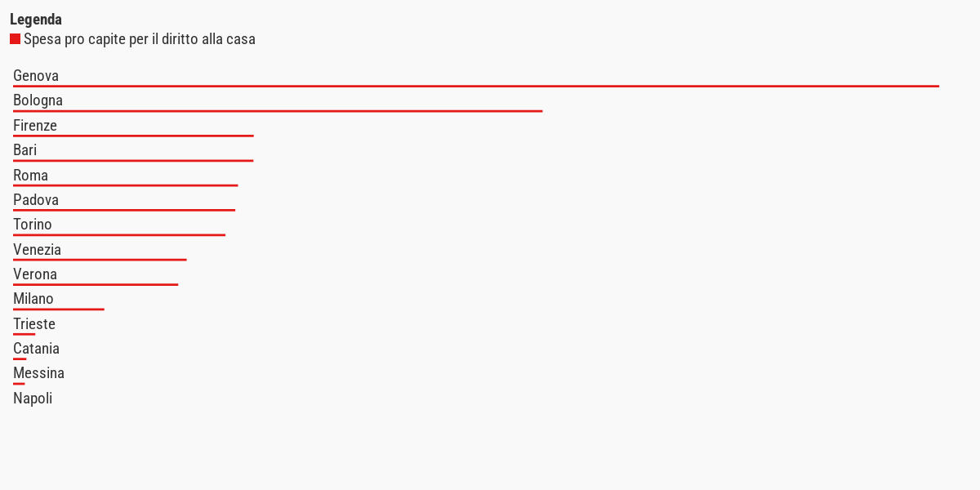The image size is (980, 490).
Task: Click the Napoli label
Action: pyautogui.click(x=33, y=399)
